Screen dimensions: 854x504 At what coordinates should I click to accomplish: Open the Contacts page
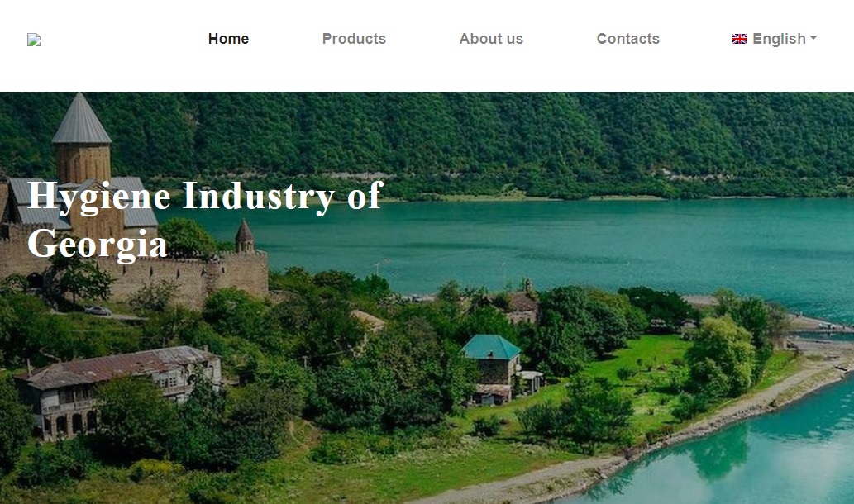[628, 39]
